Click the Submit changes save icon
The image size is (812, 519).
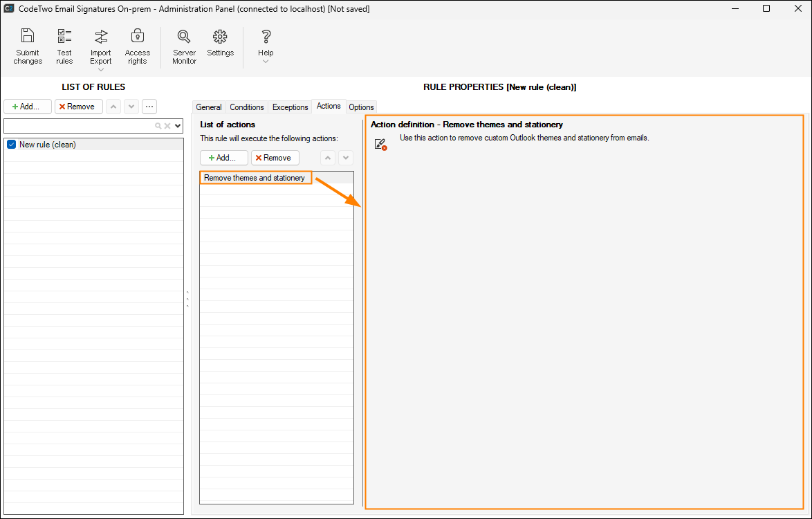pyautogui.click(x=28, y=46)
